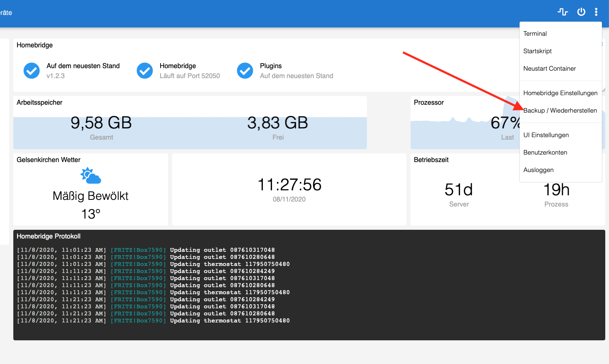Click the Arbeitsspeicher memory usage chart
609x364 pixels.
(x=190, y=132)
